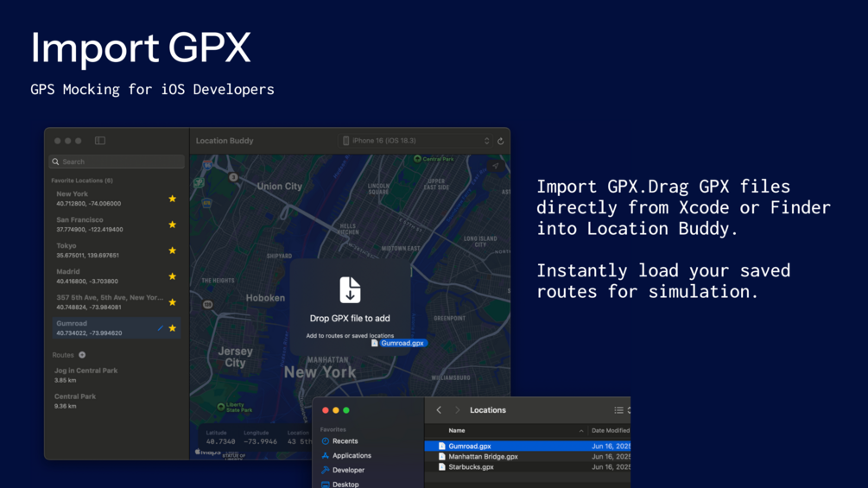
Task: Open the iPhone 16 (iOS 18.3) device dropdown
Action: pos(415,141)
